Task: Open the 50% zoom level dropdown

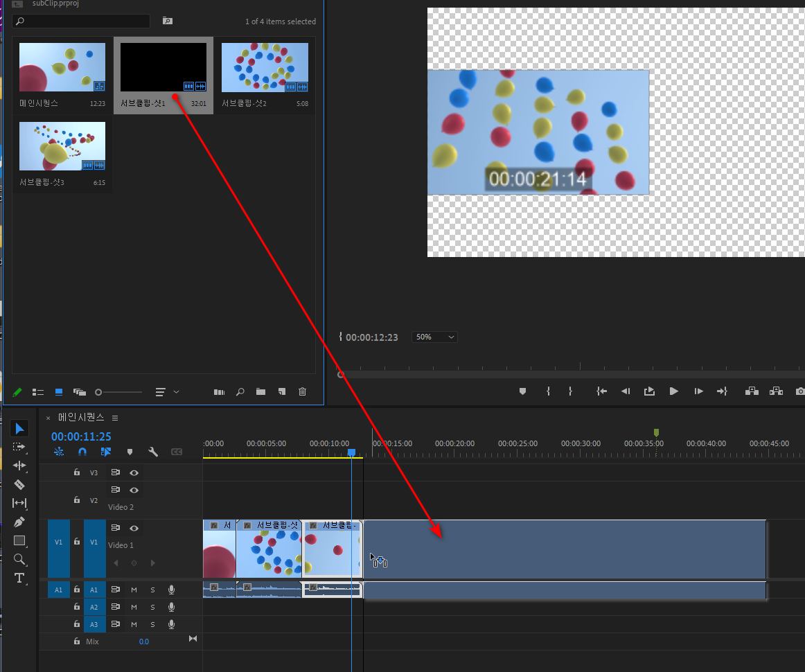Action: (434, 337)
